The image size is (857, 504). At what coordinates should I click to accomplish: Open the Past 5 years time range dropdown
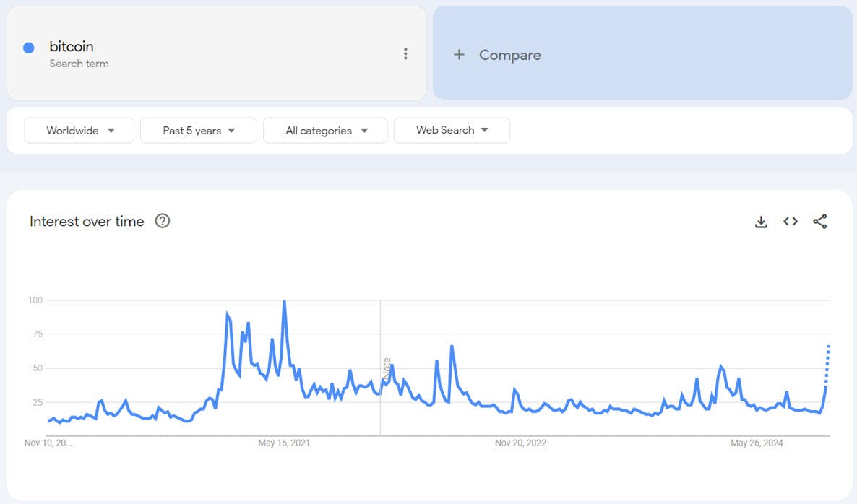[x=199, y=131]
